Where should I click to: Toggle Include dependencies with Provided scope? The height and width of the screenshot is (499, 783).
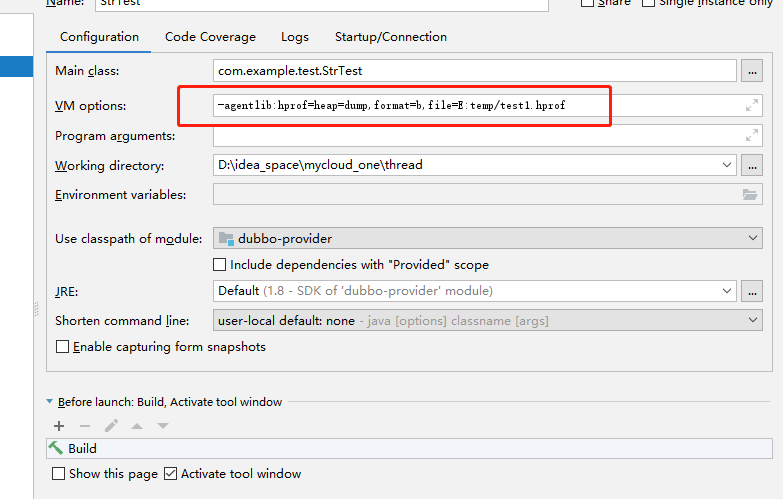tap(219, 264)
